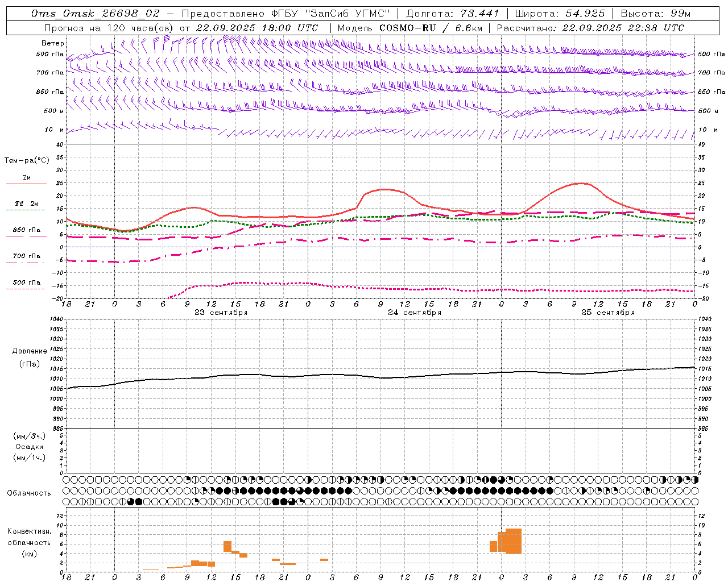
Task: Click the elevation label Высота: 99м
Action: (656, 14)
